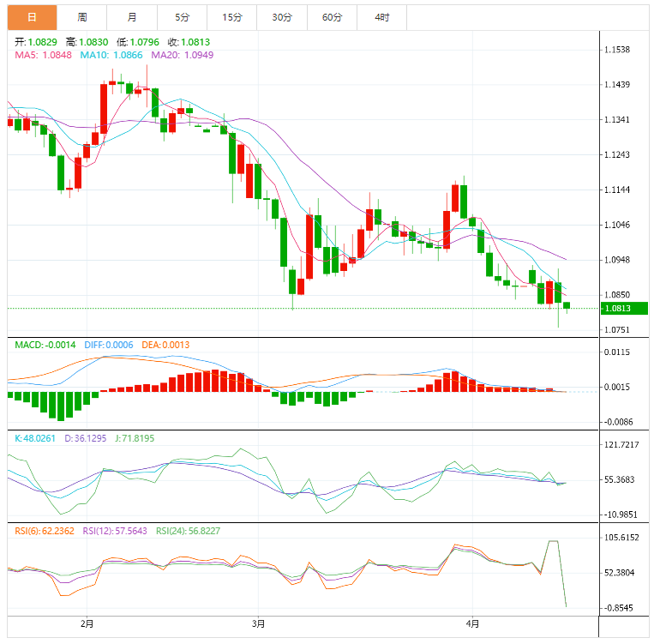The height and width of the screenshot is (644, 654).
Task: Switch to the 月 monthly tab
Action: 132,17
